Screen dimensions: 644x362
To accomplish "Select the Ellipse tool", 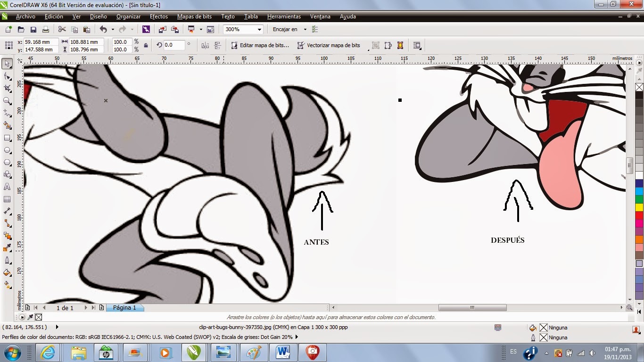I will point(7,150).
